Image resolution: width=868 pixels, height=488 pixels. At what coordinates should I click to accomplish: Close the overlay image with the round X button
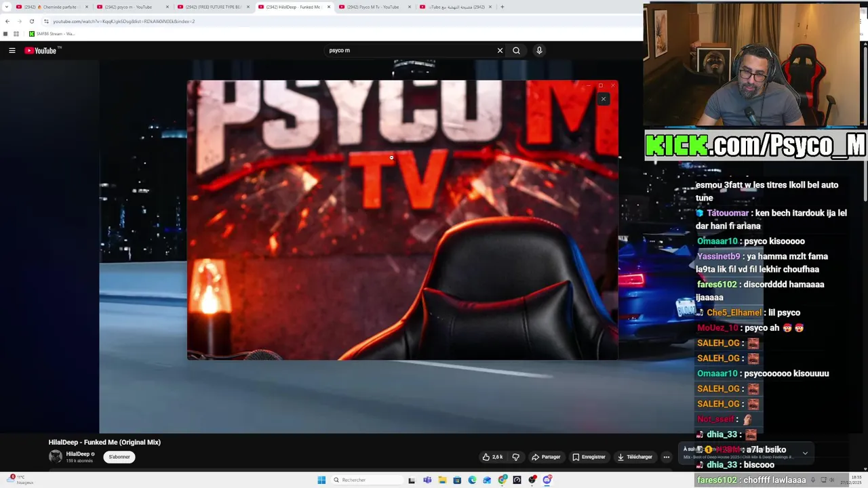603,99
